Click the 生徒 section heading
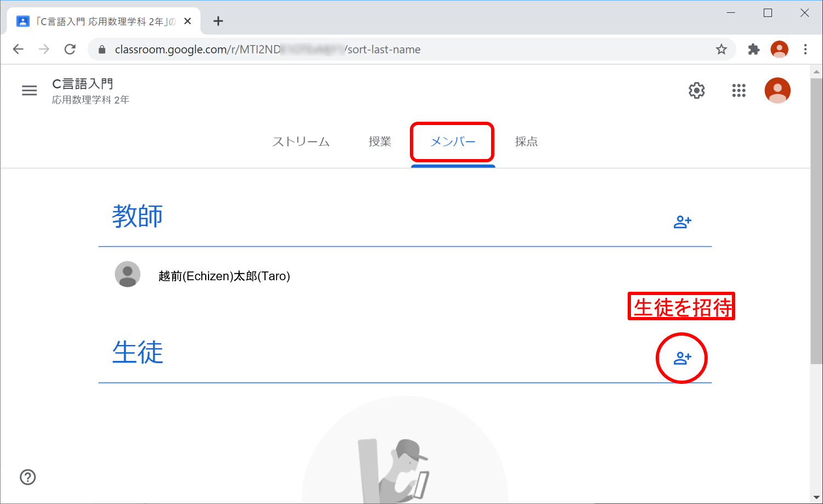The image size is (823, 504). 137,352
